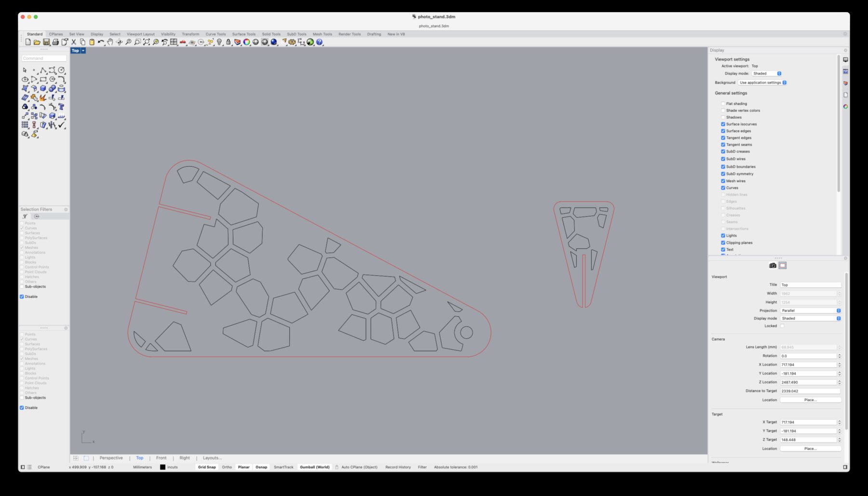Click the Camera Location Place button
Image resolution: width=868 pixels, height=496 pixels.
811,400
